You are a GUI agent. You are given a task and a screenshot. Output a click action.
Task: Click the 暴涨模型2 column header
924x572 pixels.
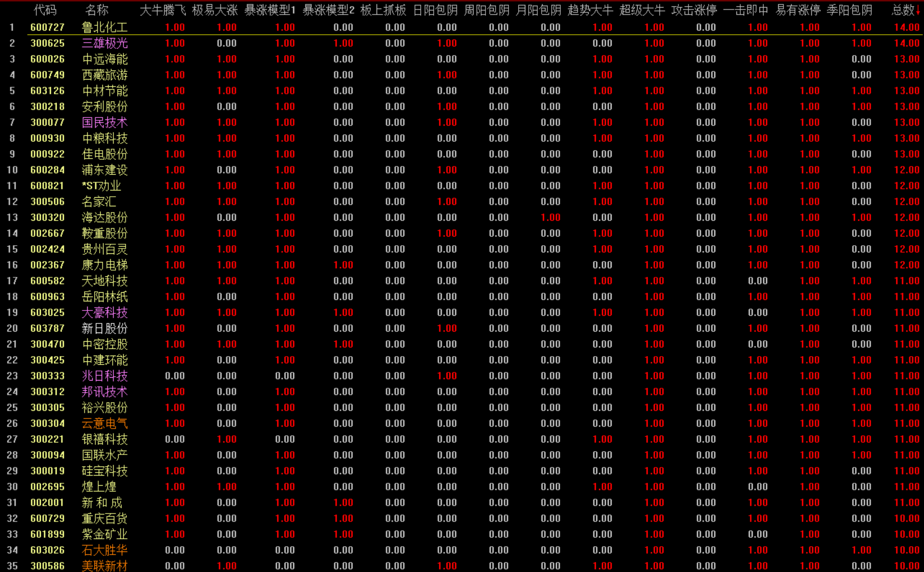329,10
